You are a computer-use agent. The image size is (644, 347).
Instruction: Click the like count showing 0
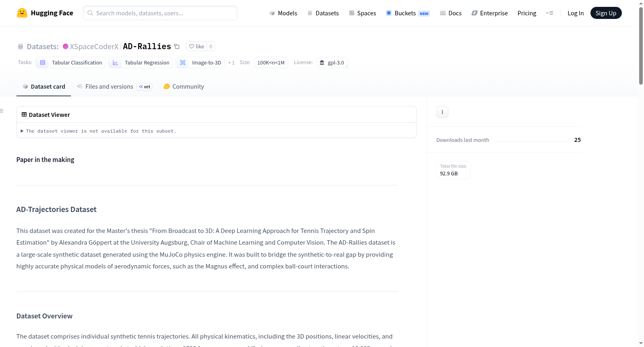[211, 46]
